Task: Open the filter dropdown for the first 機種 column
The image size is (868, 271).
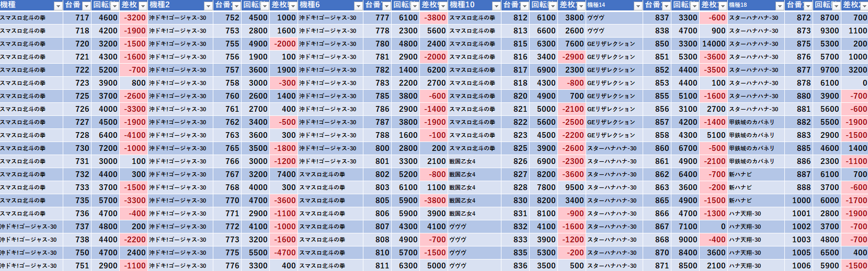Action: coord(58,6)
